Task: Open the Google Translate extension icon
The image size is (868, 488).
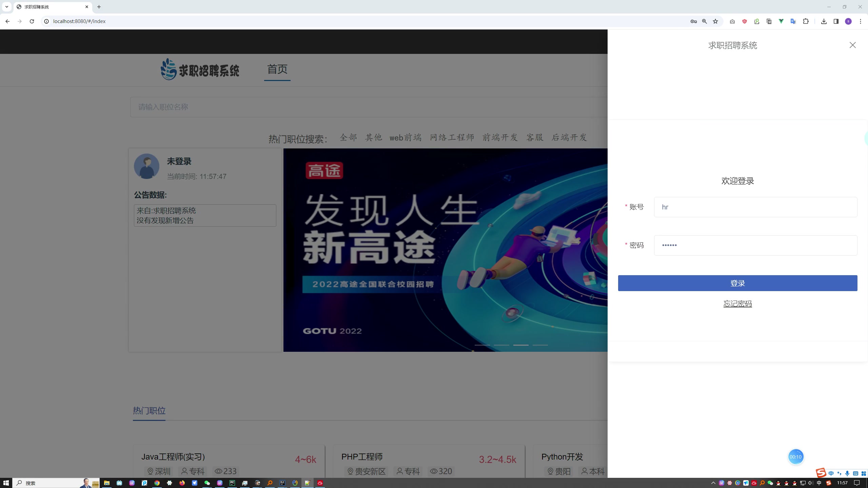Action: pyautogui.click(x=793, y=21)
